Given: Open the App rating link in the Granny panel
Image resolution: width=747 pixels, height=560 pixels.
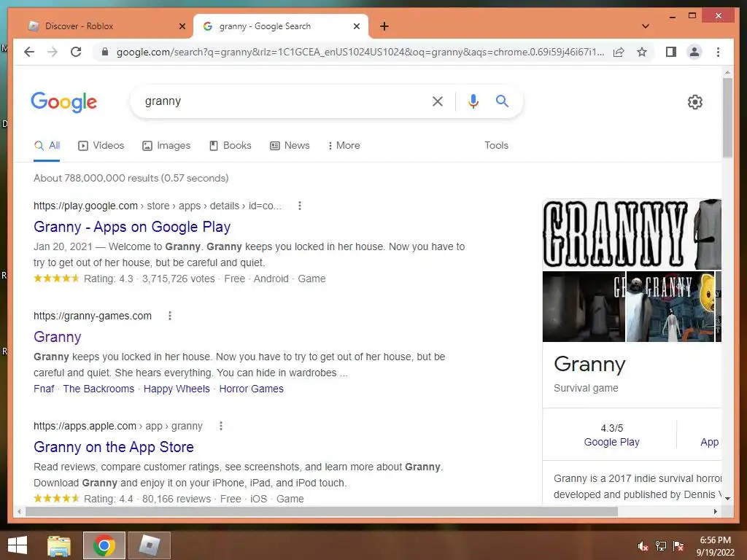Looking at the screenshot, I should click(x=709, y=442).
